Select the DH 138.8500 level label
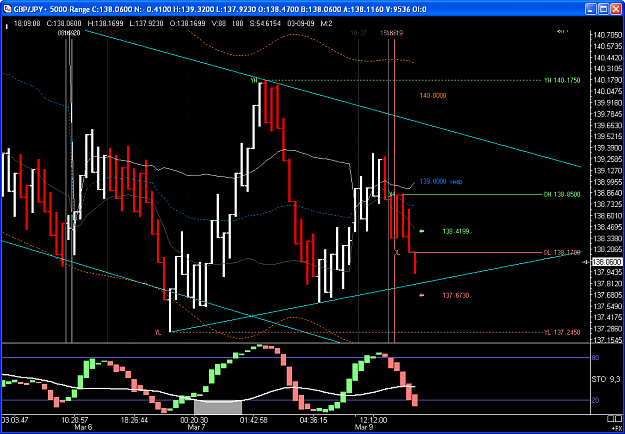625x434 pixels. point(562,194)
